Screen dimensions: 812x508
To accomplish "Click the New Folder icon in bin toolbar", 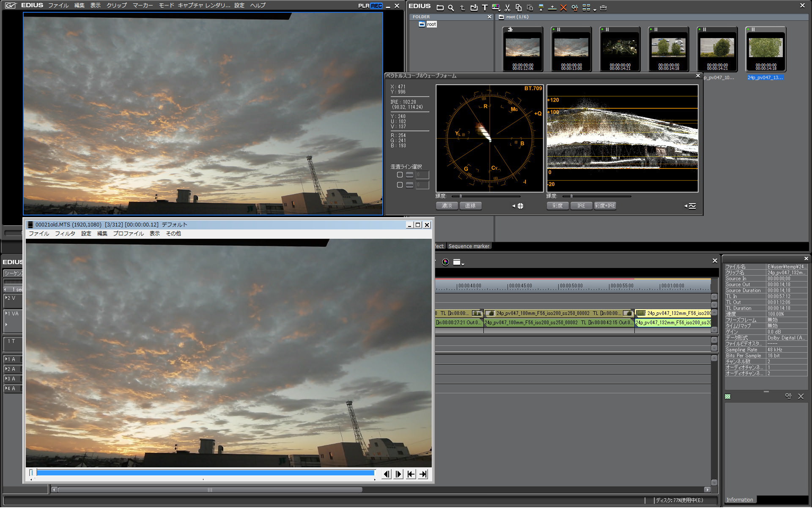I will pos(440,8).
